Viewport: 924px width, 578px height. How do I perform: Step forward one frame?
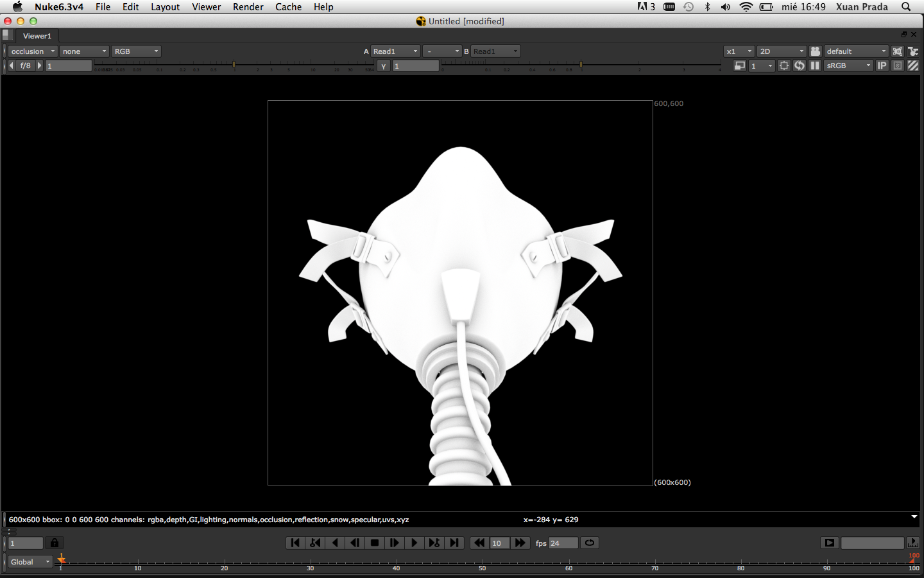(x=395, y=543)
